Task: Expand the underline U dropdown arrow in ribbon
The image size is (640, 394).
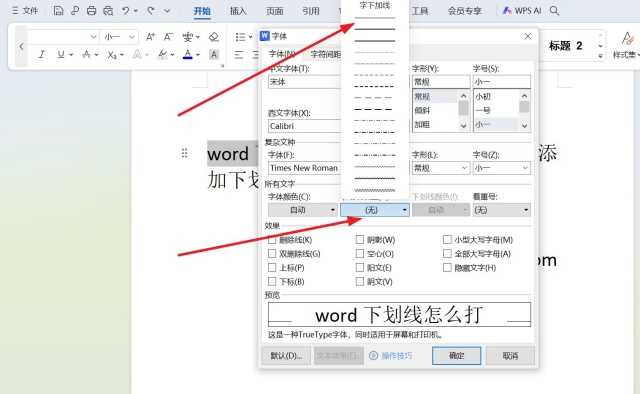Action: [71, 55]
